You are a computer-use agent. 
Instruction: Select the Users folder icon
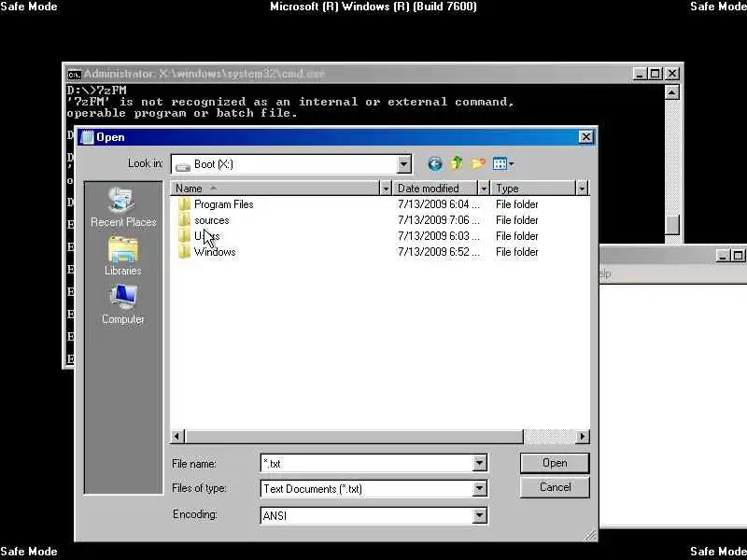(184, 236)
